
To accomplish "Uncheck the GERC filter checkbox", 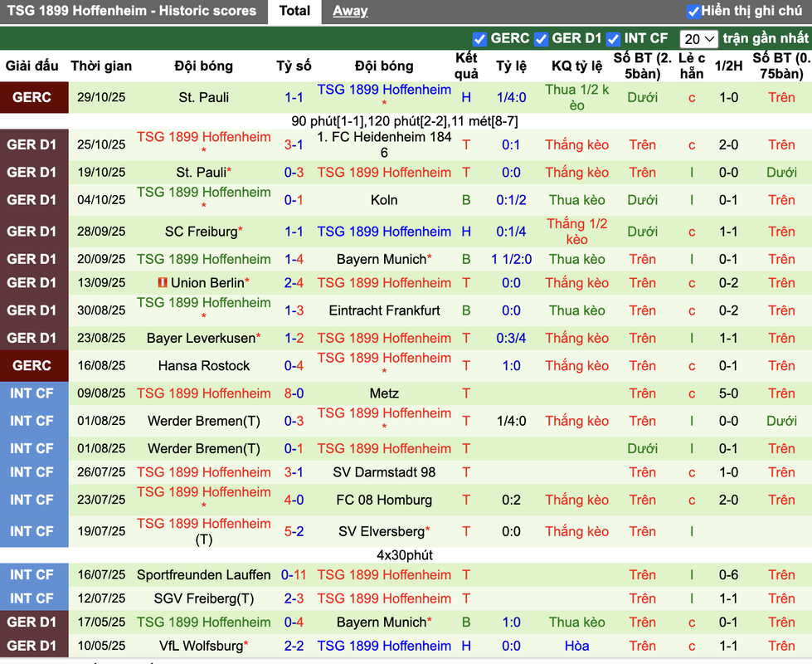I will coord(479,39).
